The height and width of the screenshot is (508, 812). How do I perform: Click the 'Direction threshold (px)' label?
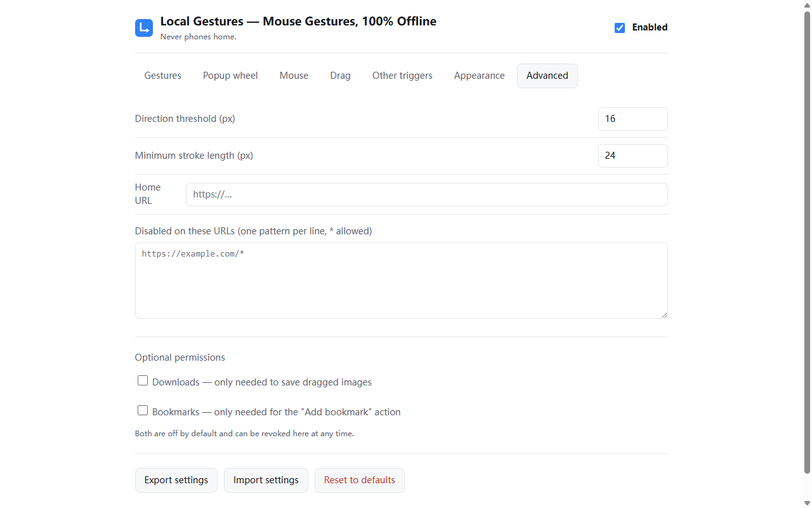point(185,119)
